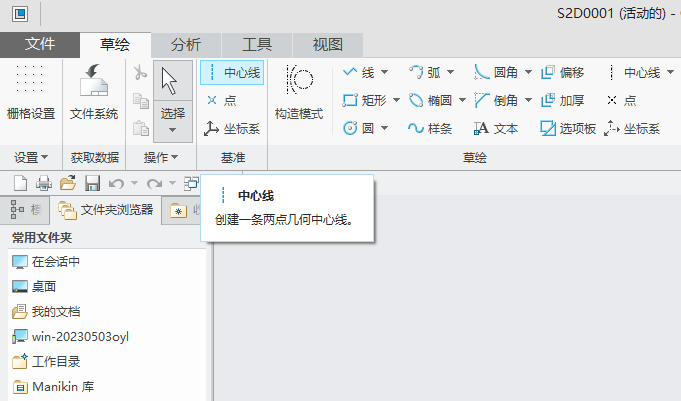Select the sketch-group Centerline (中心线) tool
681x401 pixels.
coord(634,73)
